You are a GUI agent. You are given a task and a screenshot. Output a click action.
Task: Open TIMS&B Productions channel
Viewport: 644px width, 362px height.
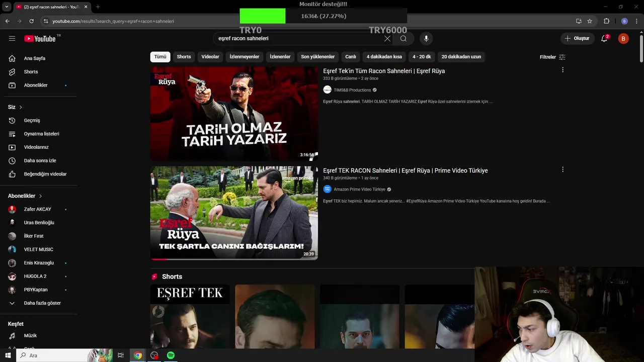coord(352,90)
